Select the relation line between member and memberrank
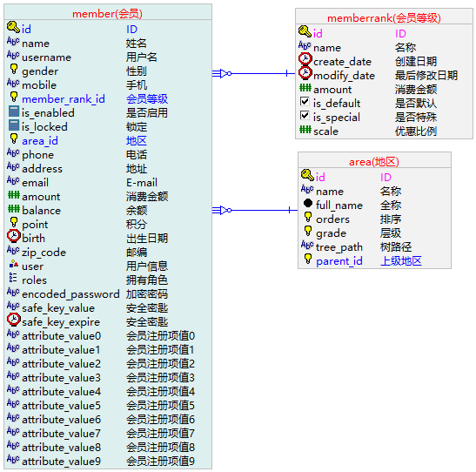Viewport: 476px width, 472px height. [x=253, y=73]
